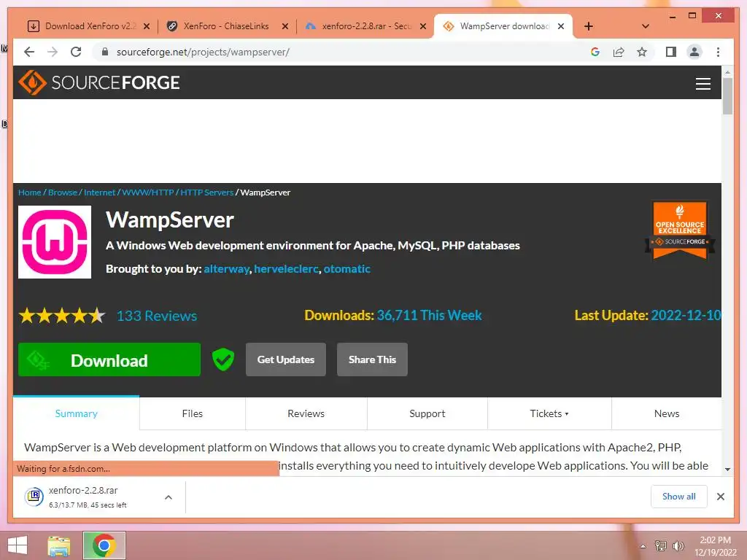This screenshot has height=560, width=747.
Task: Close the XenForo - ChiaseLinks tab
Action: [285, 26]
